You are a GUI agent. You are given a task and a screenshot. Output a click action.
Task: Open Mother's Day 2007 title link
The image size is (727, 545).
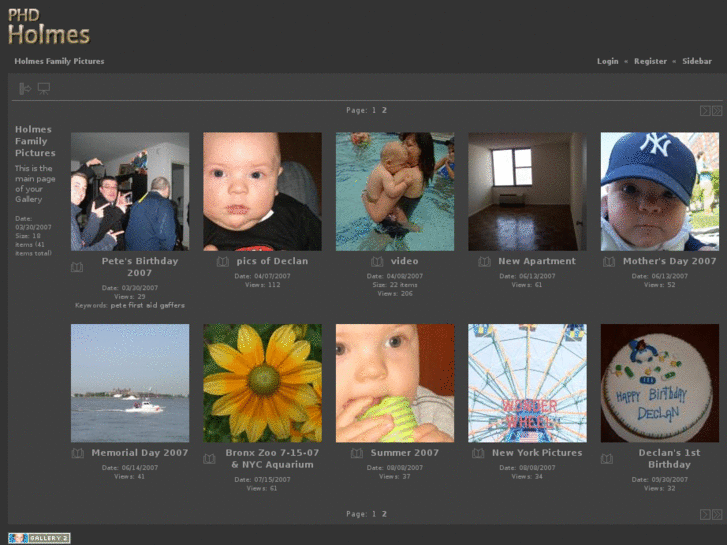(670, 261)
